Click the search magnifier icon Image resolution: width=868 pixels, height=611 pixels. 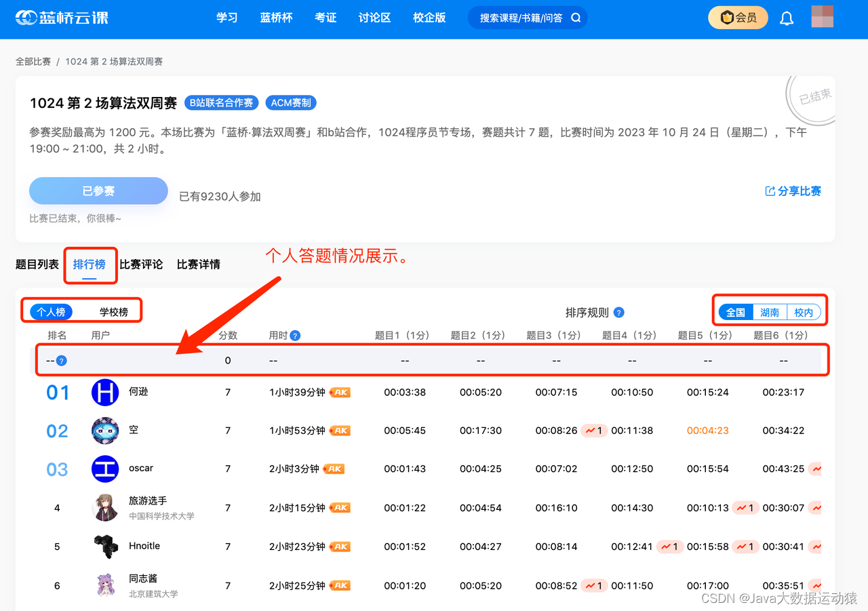point(576,18)
